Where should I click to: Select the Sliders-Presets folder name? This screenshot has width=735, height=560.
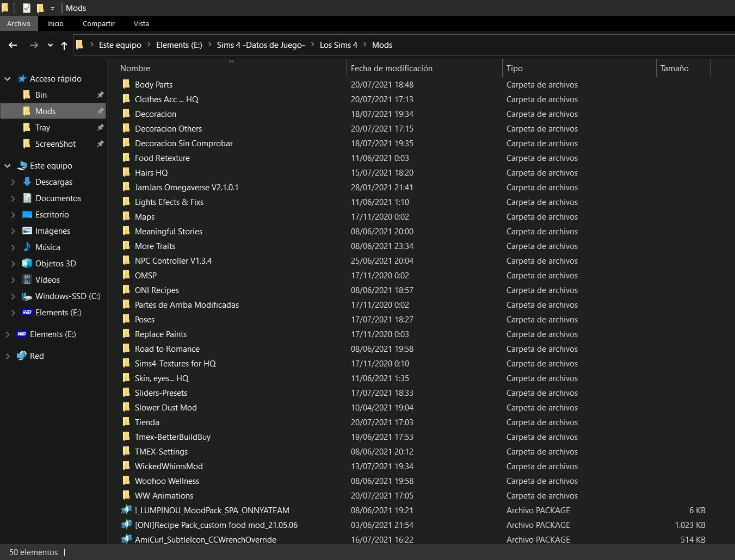pos(161,393)
